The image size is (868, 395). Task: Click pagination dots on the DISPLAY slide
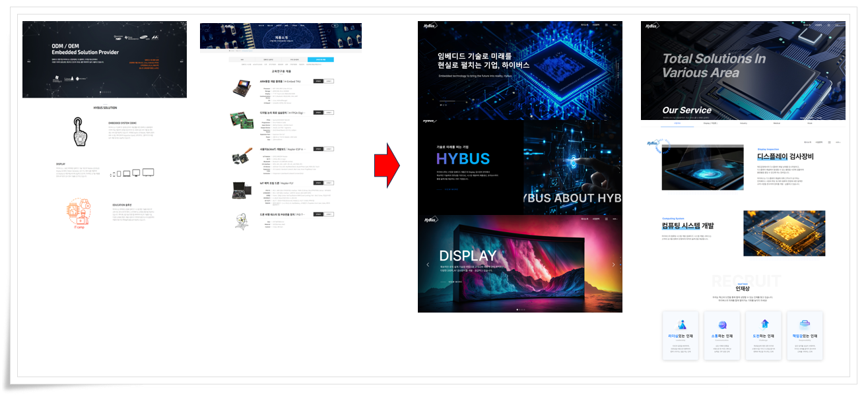(521, 310)
